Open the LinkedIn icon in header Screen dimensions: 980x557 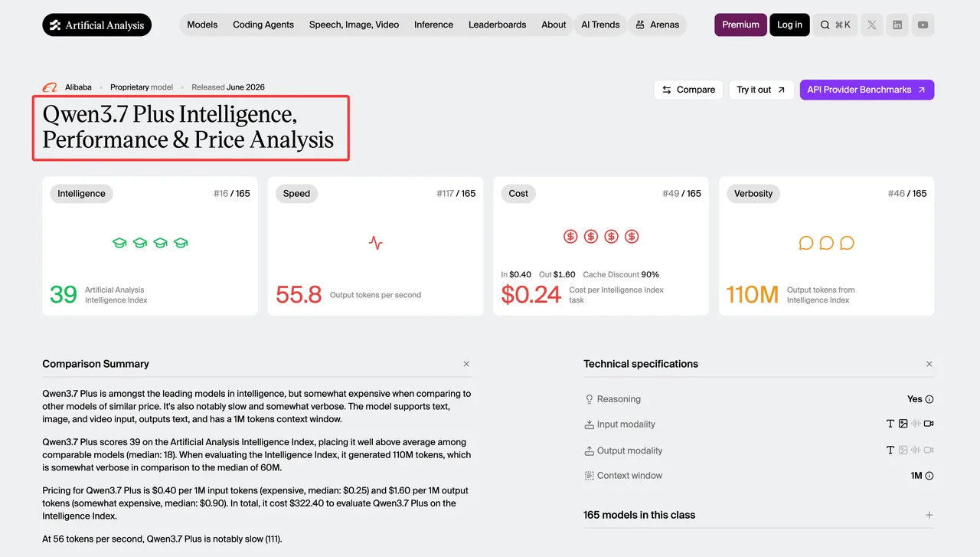pos(897,25)
